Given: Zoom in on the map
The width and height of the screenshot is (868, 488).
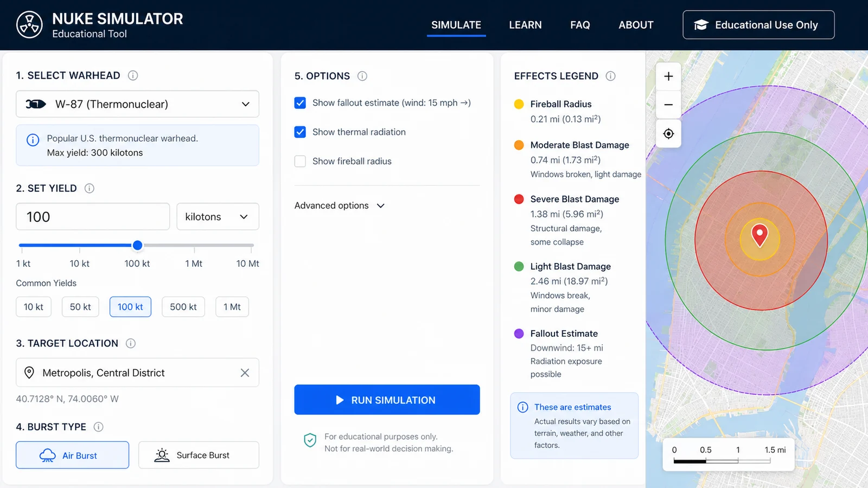Looking at the screenshot, I should (668, 76).
